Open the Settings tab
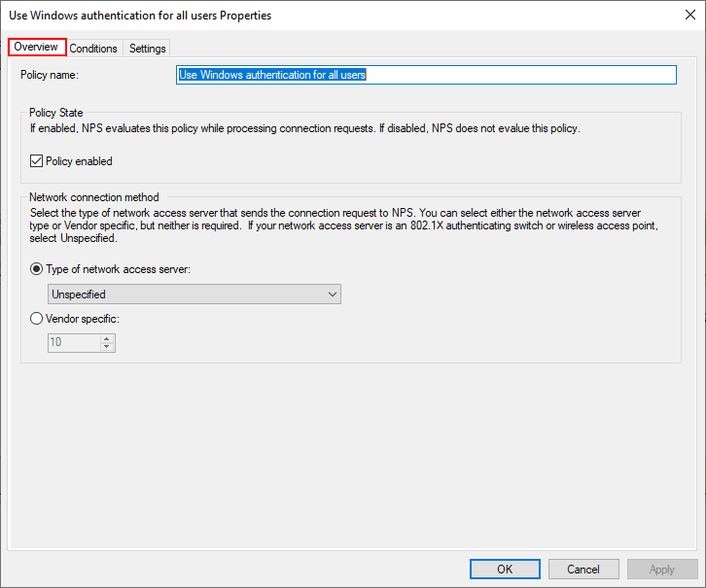The height and width of the screenshot is (588, 706). (x=148, y=49)
